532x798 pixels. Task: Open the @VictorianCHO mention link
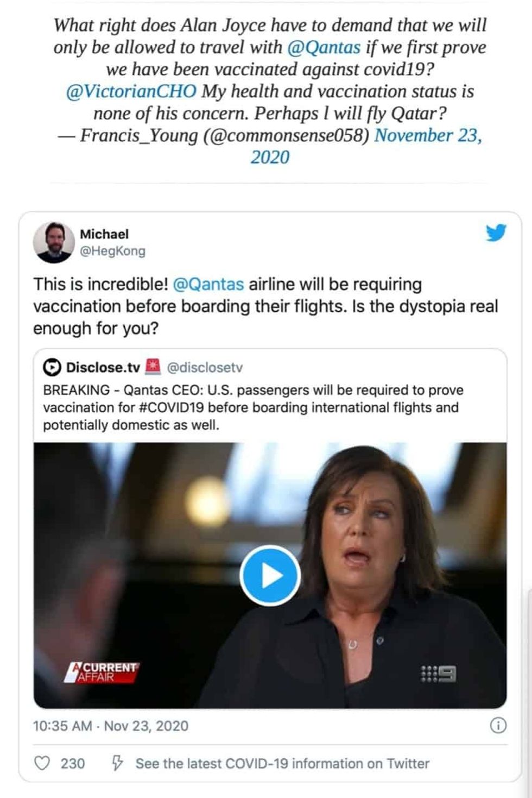[x=131, y=91]
